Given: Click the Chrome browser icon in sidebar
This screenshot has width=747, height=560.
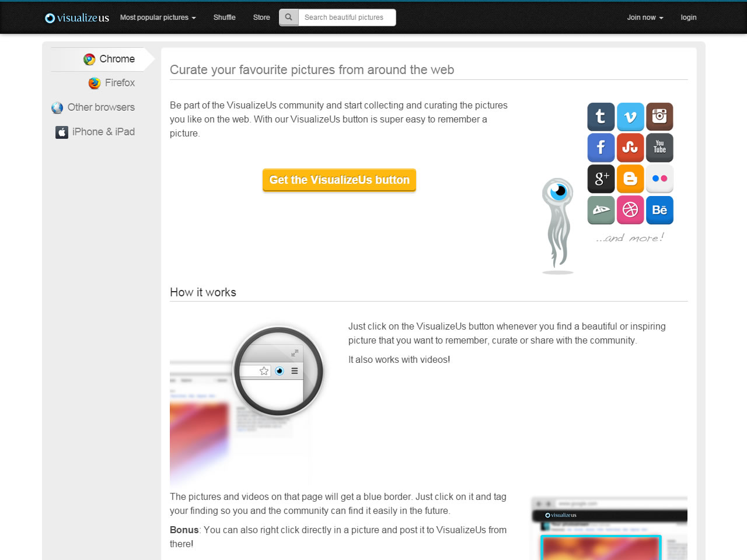Looking at the screenshot, I should click(x=89, y=60).
